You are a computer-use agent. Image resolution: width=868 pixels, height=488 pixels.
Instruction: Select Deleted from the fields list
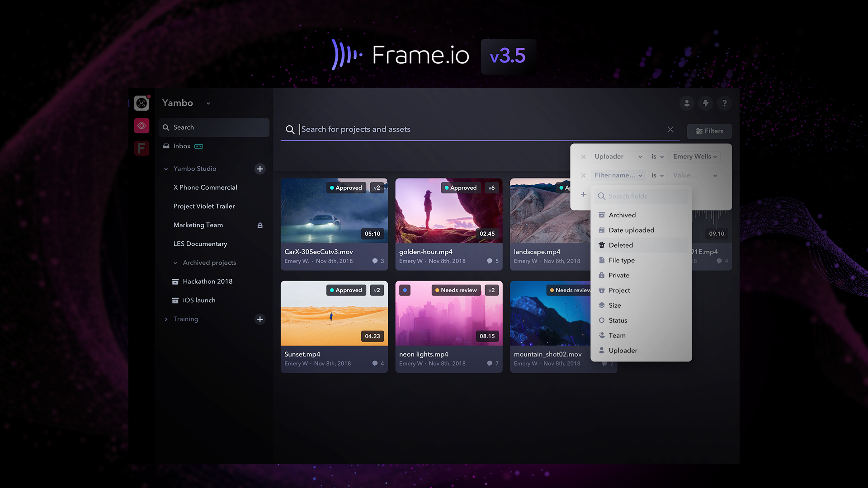pos(621,245)
